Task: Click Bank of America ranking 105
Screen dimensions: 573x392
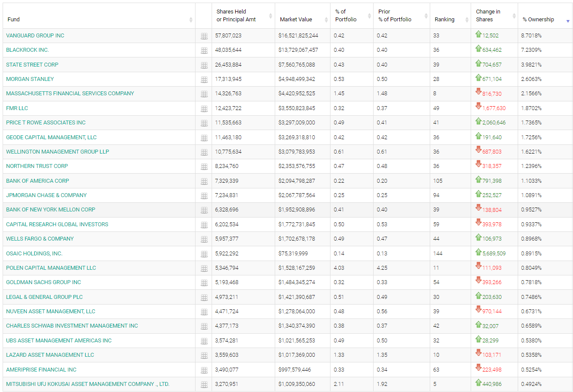Action: pyautogui.click(x=438, y=181)
